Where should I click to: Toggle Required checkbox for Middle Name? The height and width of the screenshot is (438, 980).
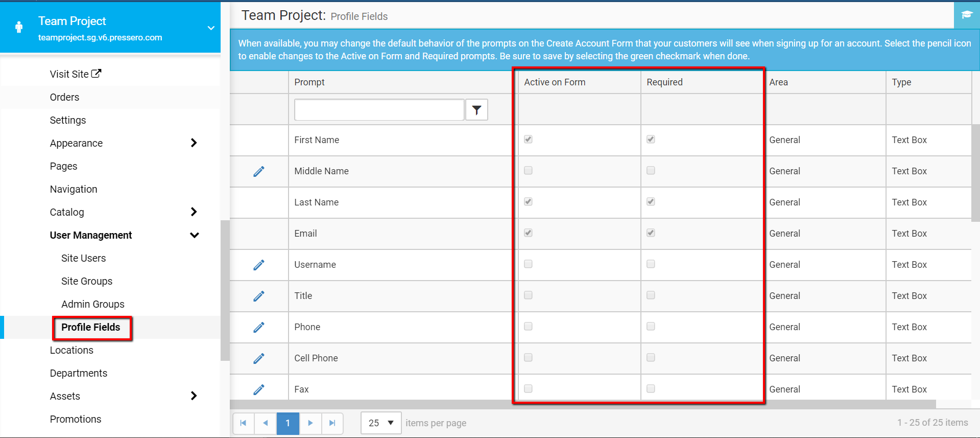coord(651,171)
